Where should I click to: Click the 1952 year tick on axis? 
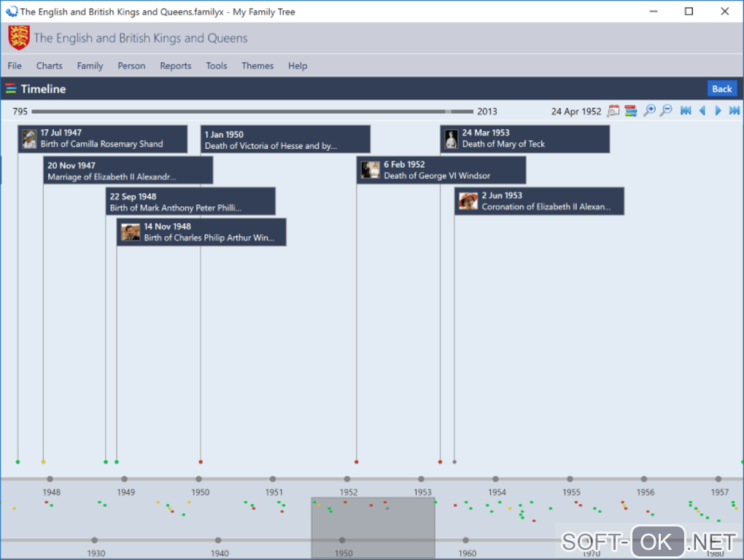347,479
